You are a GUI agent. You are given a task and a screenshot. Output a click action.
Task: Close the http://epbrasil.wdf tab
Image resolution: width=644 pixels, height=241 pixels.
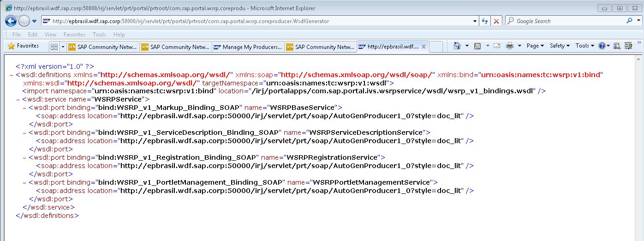point(423,47)
